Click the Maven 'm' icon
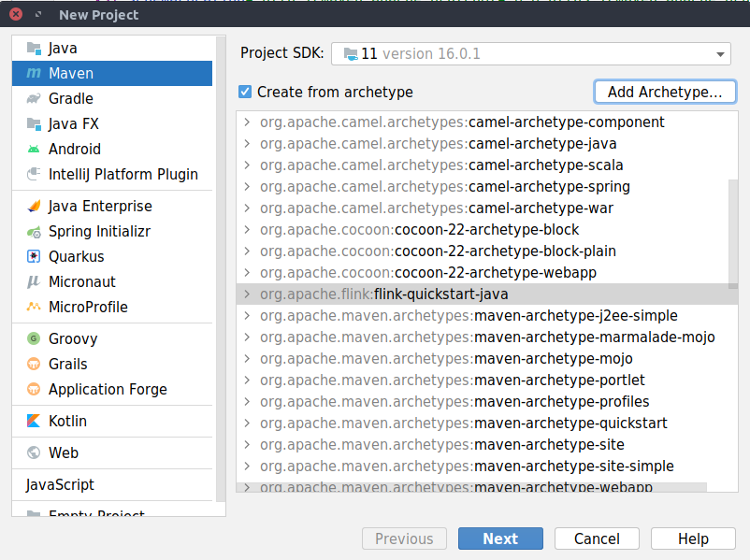The width and height of the screenshot is (750, 560). (34, 73)
